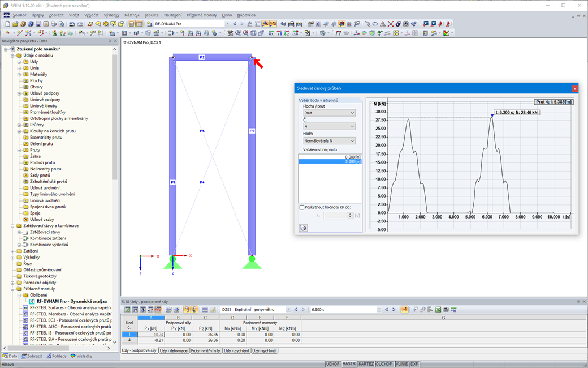
Task: Click the Print icon in toolbar
Action: pyautogui.click(x=54, y=24)
